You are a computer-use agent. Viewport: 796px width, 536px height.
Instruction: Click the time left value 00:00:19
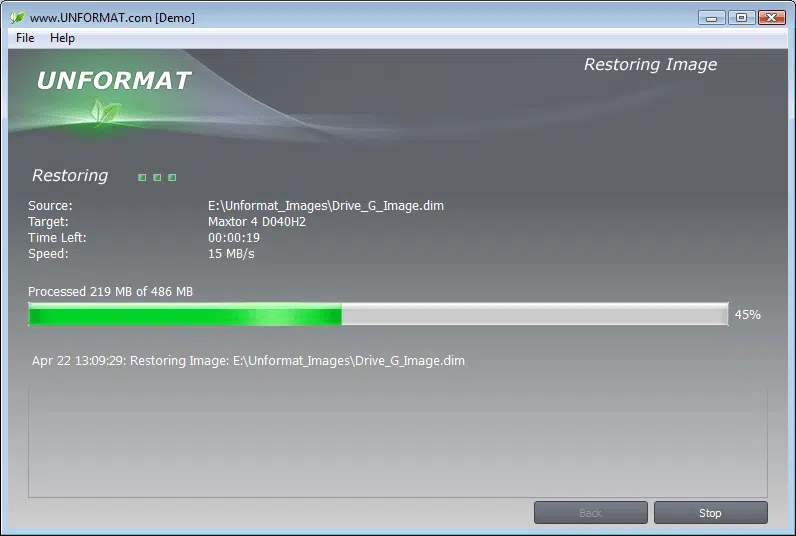(234, 238)
